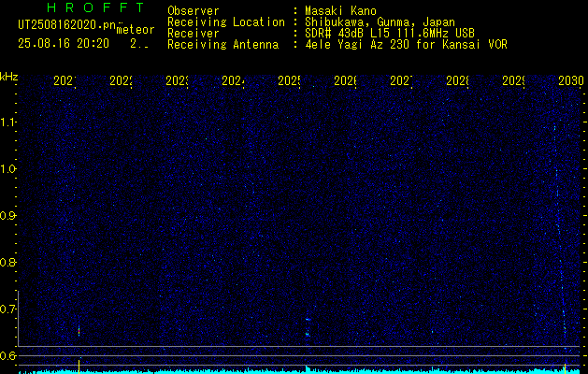Click the 2024 time marker
Viewport: 588px width, 374px height.
click(233, 80)
